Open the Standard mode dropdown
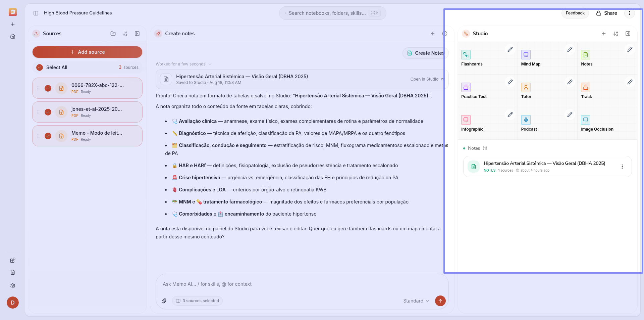Image resolution: width=644 pixels, height=320 pixels. pyautogui.click(x=416, y=301)
